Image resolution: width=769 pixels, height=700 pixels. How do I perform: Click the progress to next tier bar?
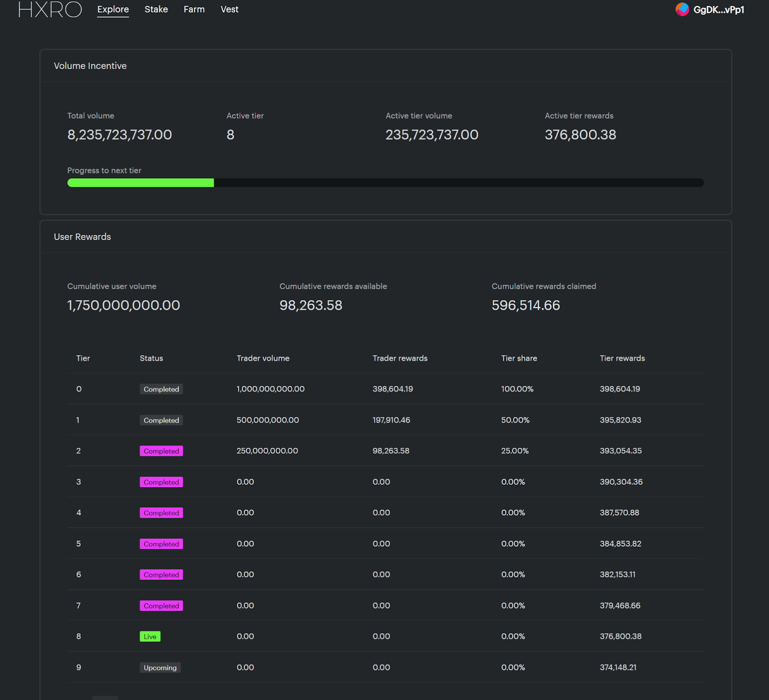click(x=385, y=183)
